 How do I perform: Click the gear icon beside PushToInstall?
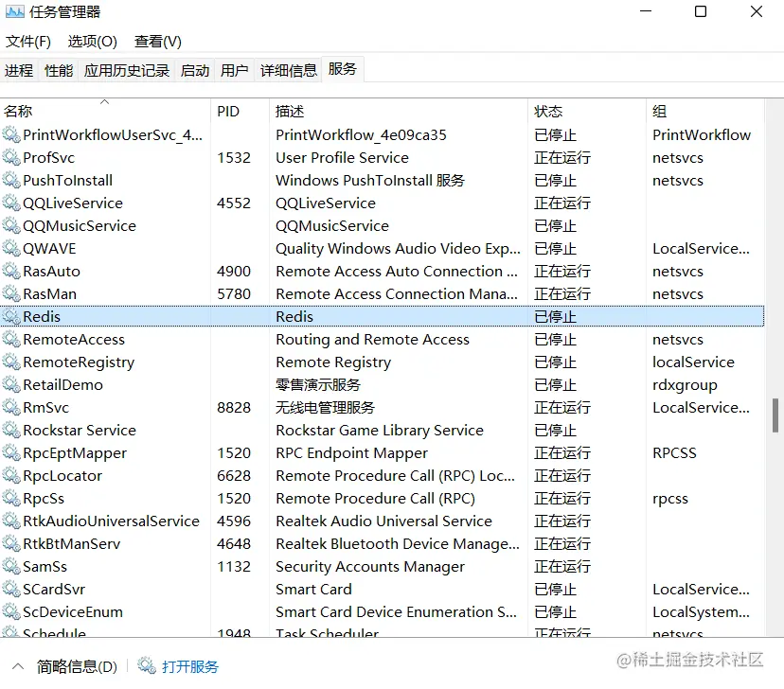click(11, 181)
